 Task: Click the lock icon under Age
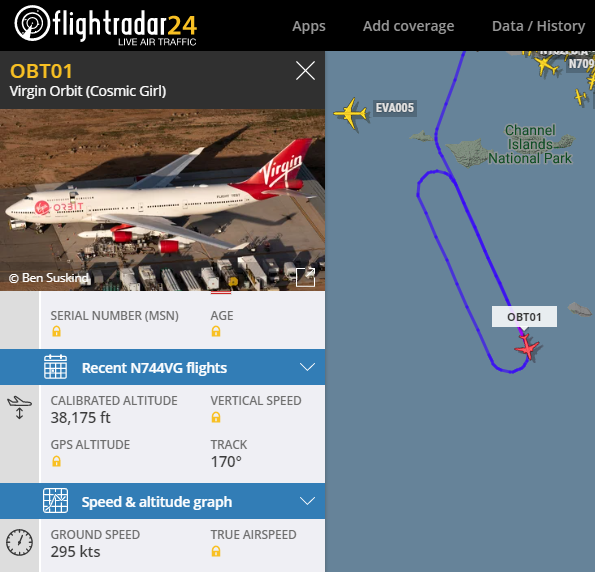click(216, 331)
